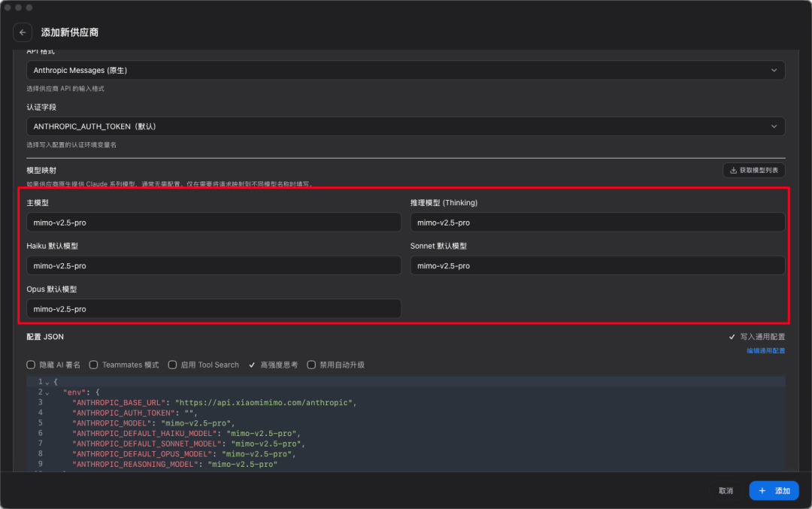Open the ANTHROPIC_AUTH_TOKEN auth field dropdown
The height and width of the screenshot is (509, 812).
pos(405,126)
